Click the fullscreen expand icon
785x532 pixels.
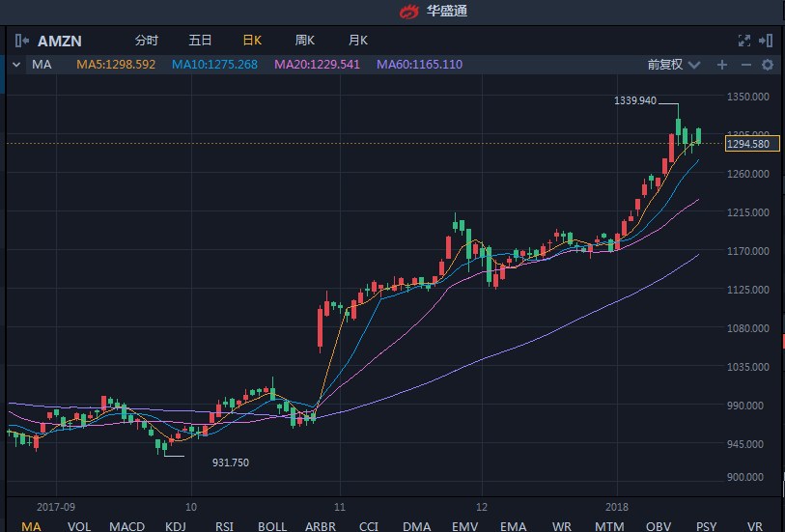coord(743,41)
